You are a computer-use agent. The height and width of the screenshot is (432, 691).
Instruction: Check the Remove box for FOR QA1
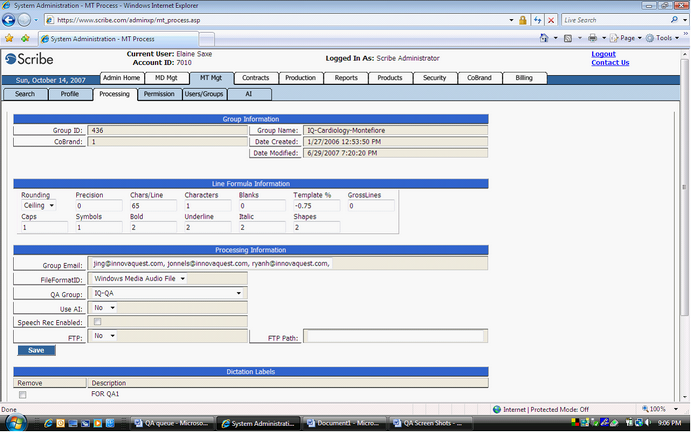[x=22, y=395]
